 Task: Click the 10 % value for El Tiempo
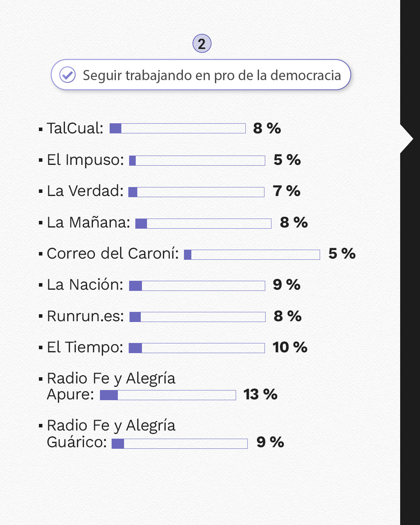290,347
